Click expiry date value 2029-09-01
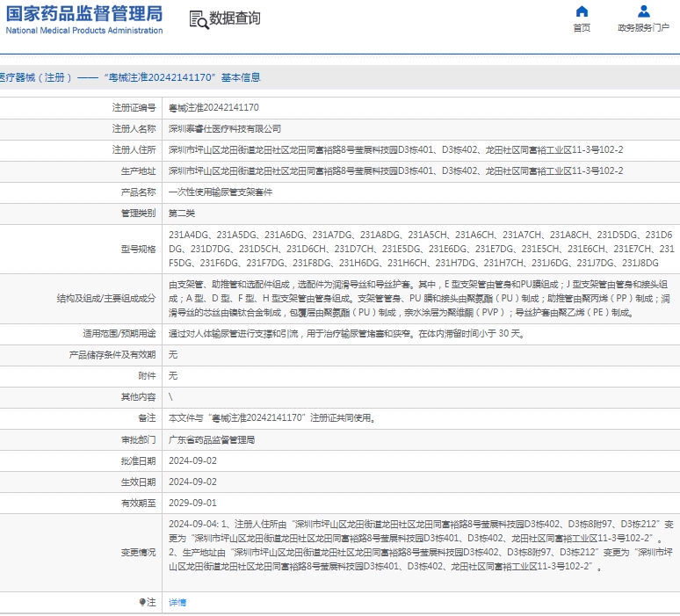Screen dimensions: 680x616 (192, 504)
